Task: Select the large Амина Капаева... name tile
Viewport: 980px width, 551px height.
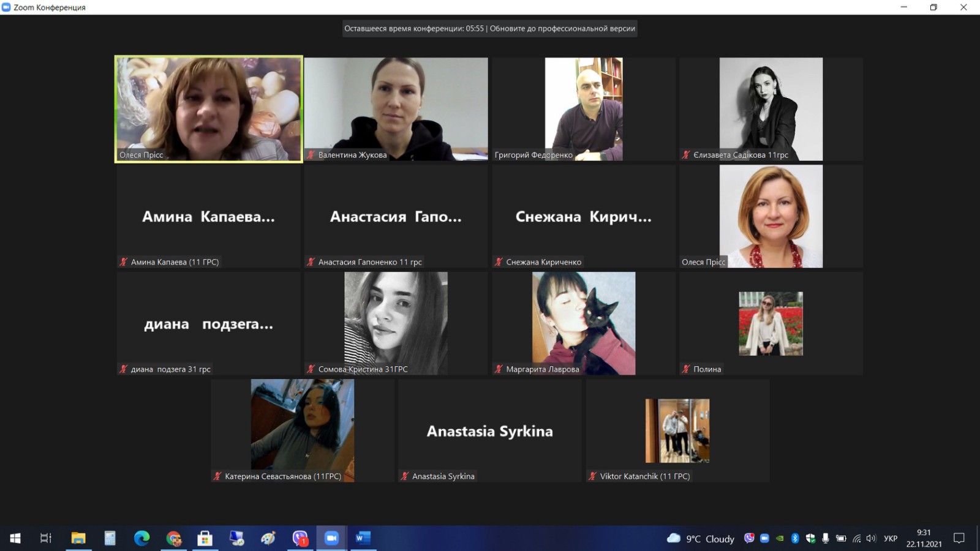Action: (x=208, y=216)
